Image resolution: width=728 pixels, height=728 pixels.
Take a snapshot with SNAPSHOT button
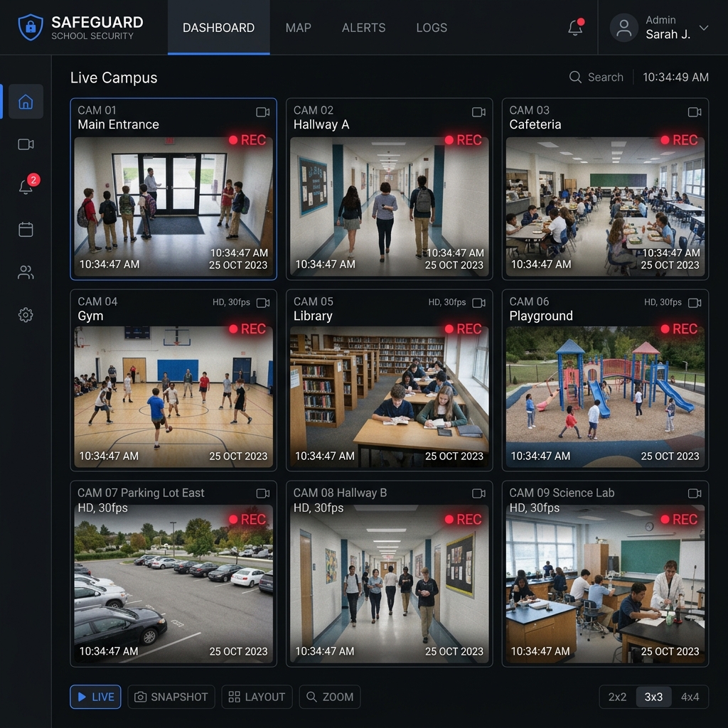coord(171,697)
